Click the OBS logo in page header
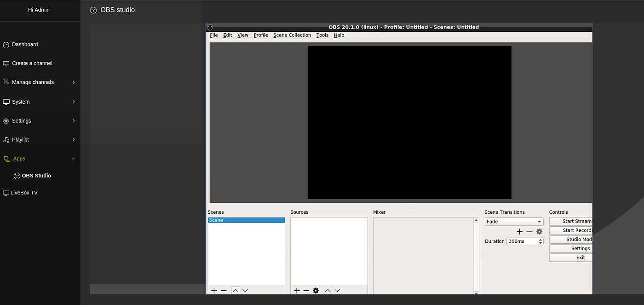The image size is (644, 305). [93, 10]
